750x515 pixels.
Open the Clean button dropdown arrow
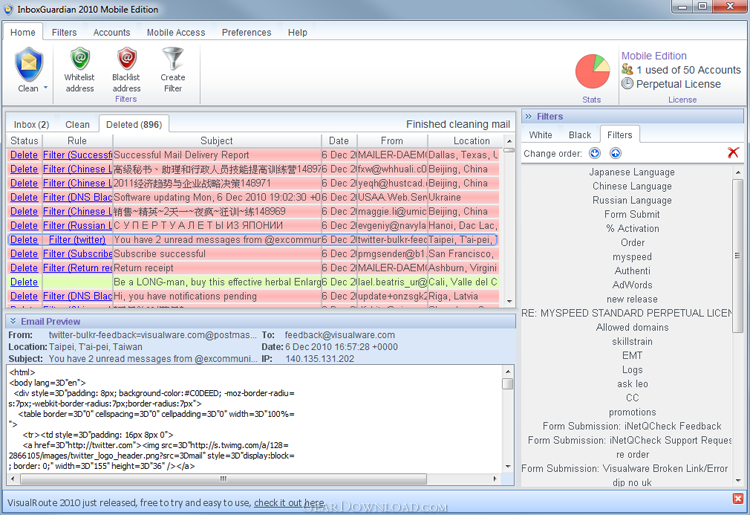[x=46, y=88]
